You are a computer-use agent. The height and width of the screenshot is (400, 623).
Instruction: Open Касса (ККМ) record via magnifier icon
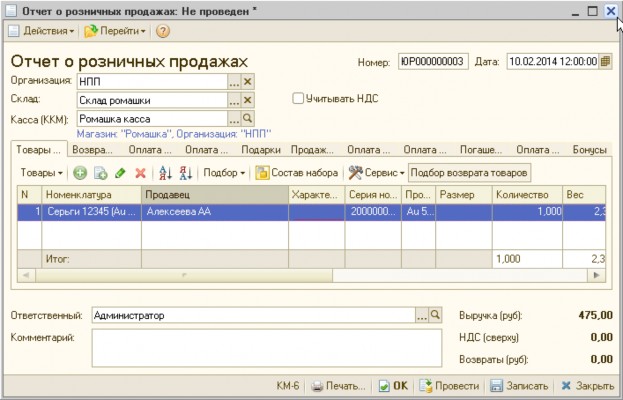click(248, 118)
